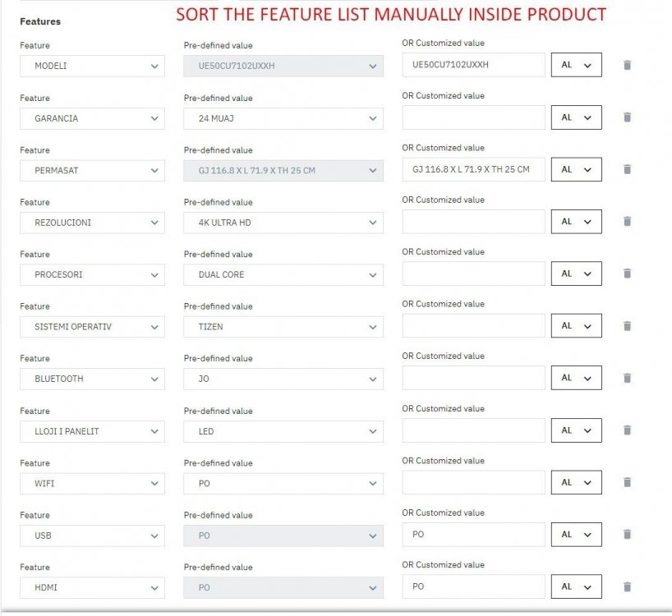Expand the LED pre-defined value dropdown

[283, 431]
